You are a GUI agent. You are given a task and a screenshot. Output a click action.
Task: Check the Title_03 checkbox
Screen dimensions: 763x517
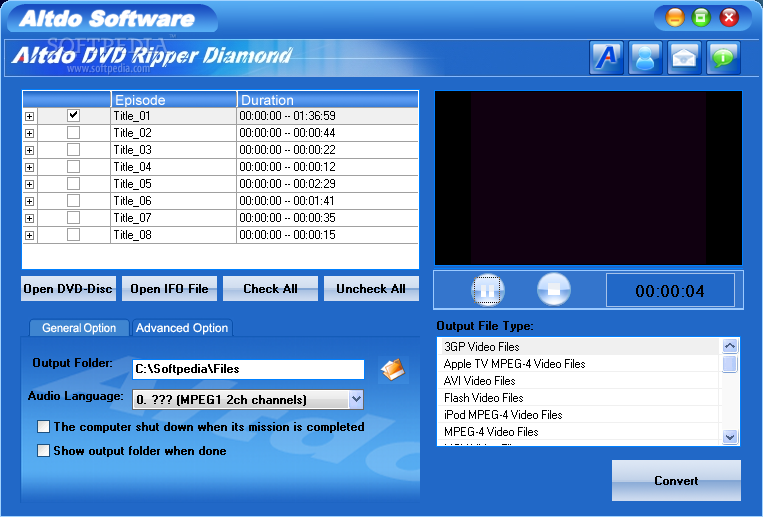coord(73,149)
